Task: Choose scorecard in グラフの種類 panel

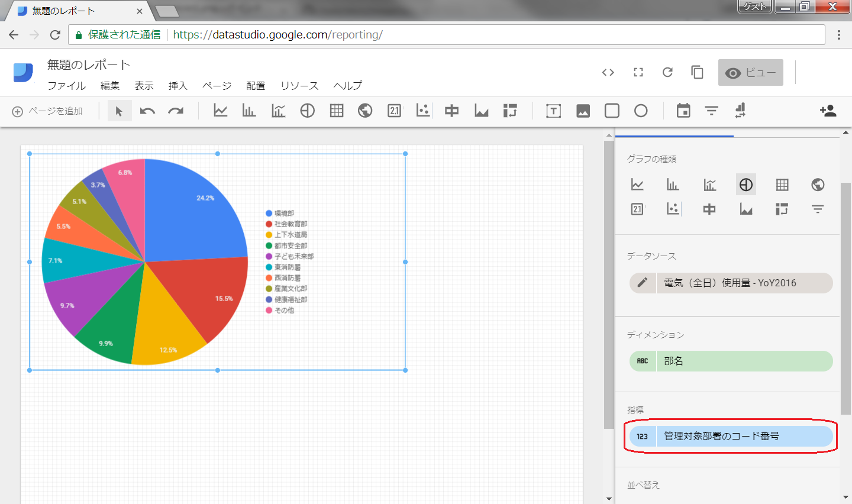Action: pyautogui.click(x=637, y=209)
